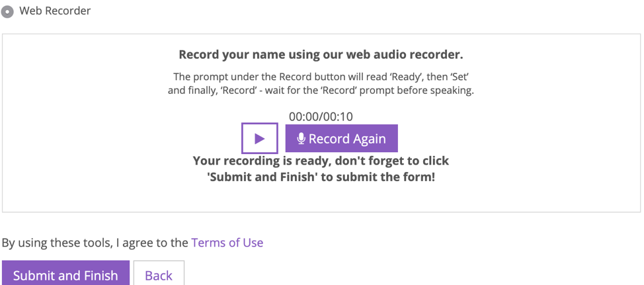
Task: Click the elapsed time 00:00 readout
Action: pos(304,116)
